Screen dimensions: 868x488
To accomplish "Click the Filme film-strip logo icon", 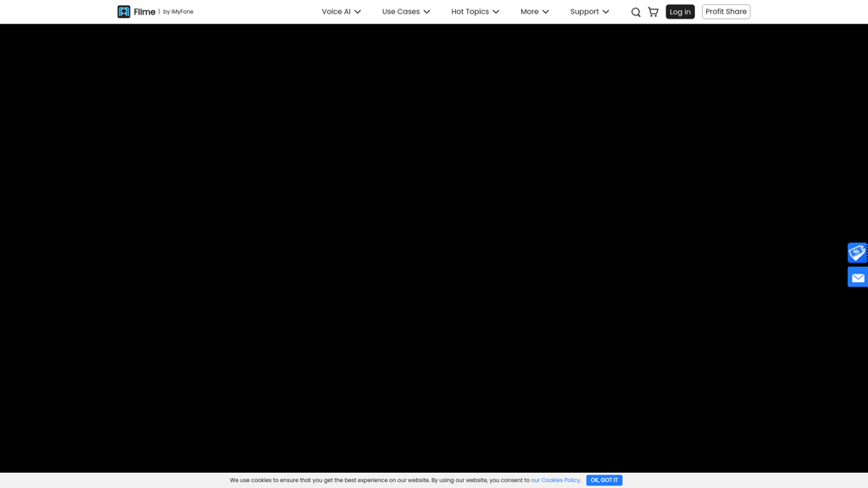I will coord(124,12).
